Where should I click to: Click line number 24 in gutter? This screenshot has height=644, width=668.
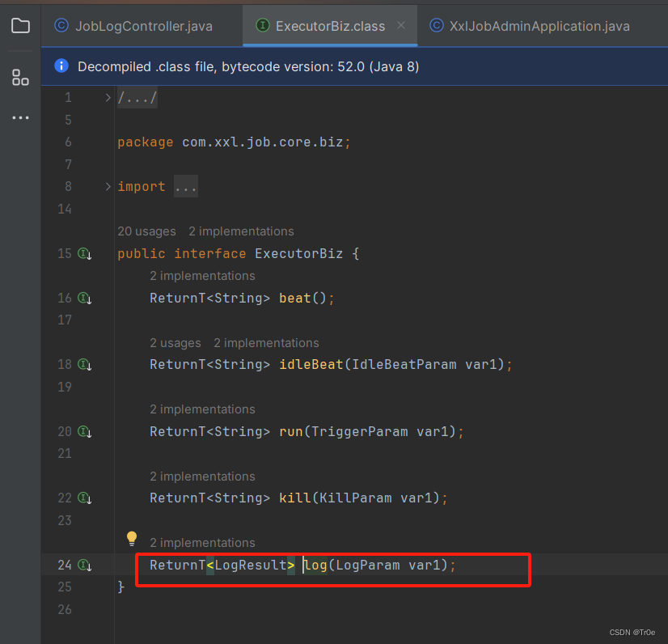(65, 566)
